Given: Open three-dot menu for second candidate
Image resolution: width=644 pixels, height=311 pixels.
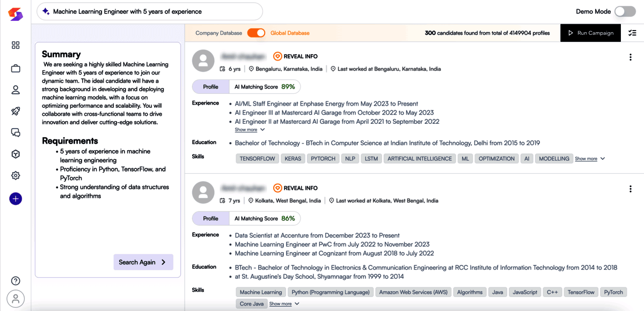Looking at the screenshot, I should pos(630,189).
